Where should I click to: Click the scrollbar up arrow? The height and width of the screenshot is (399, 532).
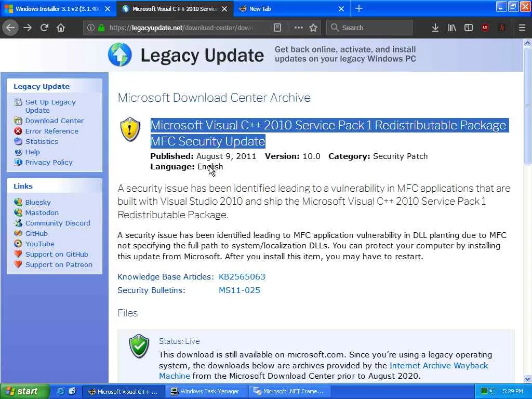[x=528, y=43]
